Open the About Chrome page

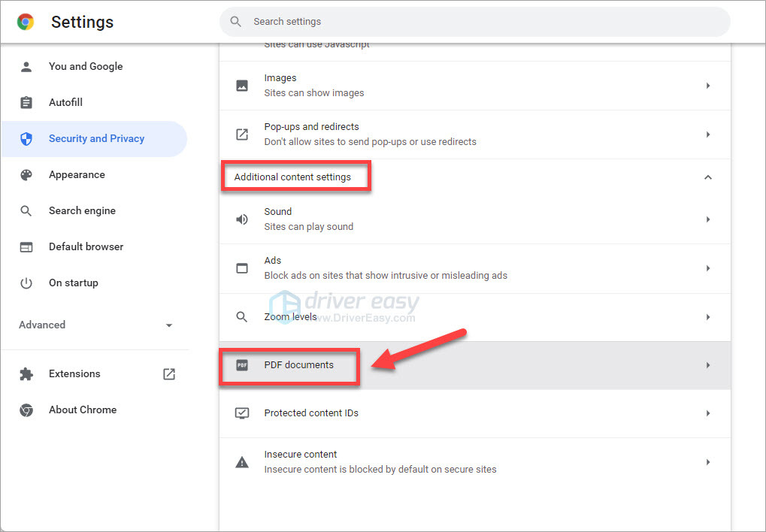pos(82,410)
